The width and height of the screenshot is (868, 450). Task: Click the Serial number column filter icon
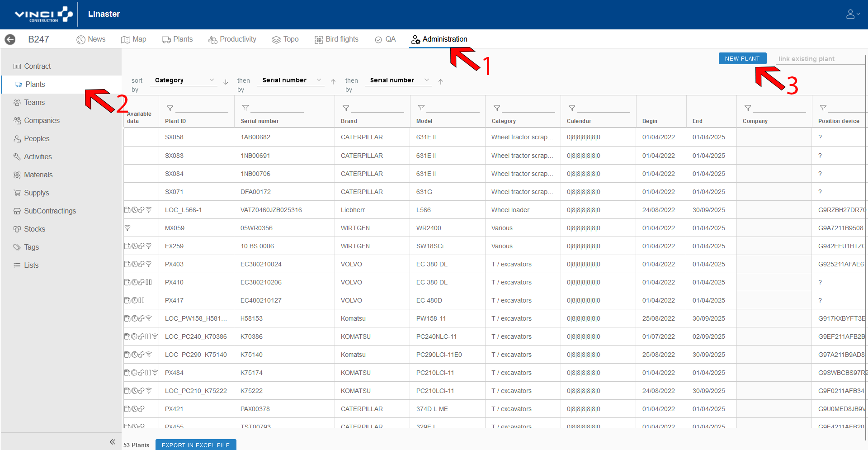coord(245,108)
